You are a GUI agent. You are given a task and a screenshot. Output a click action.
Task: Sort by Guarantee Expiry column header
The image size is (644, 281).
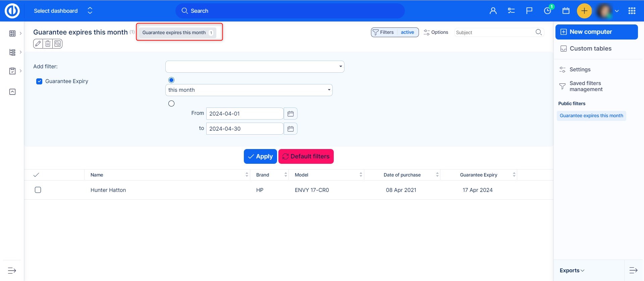[478, 175]
